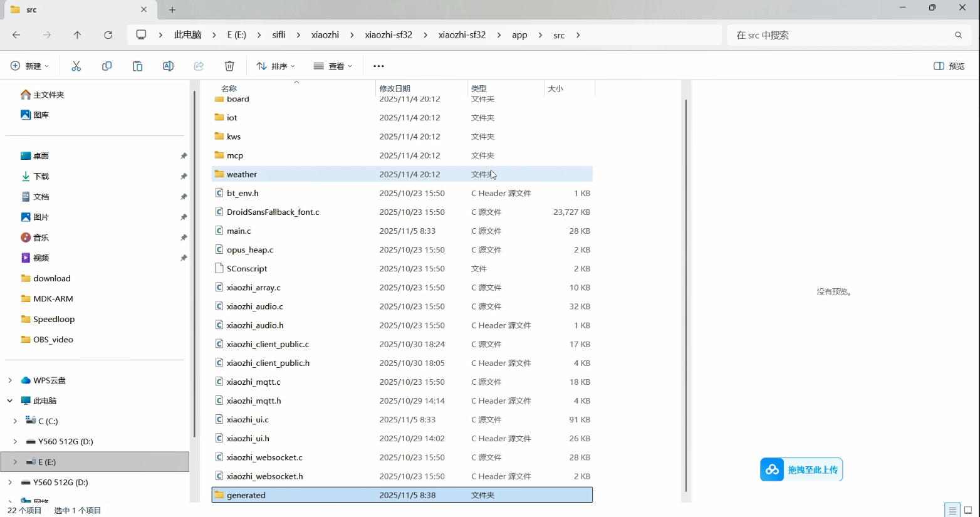Go up one directory level
Image resolution: width=980 pixels, height=517 pixels.
tap(77, 35)
